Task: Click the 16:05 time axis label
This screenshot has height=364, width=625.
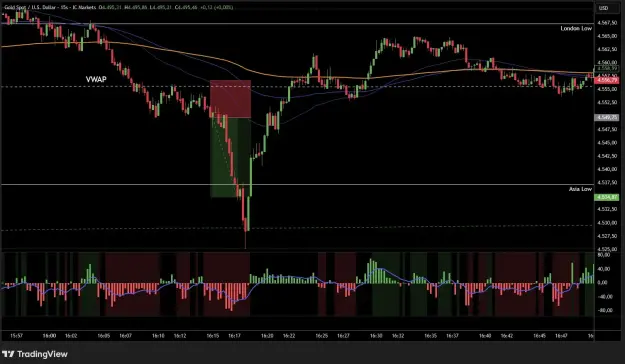Action: 104,336
